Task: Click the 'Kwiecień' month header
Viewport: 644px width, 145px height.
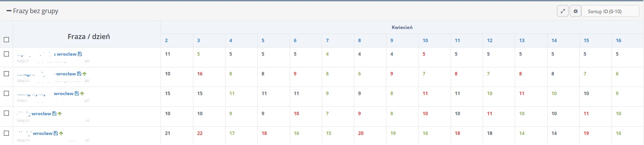Action: click(x=402, y=27)
